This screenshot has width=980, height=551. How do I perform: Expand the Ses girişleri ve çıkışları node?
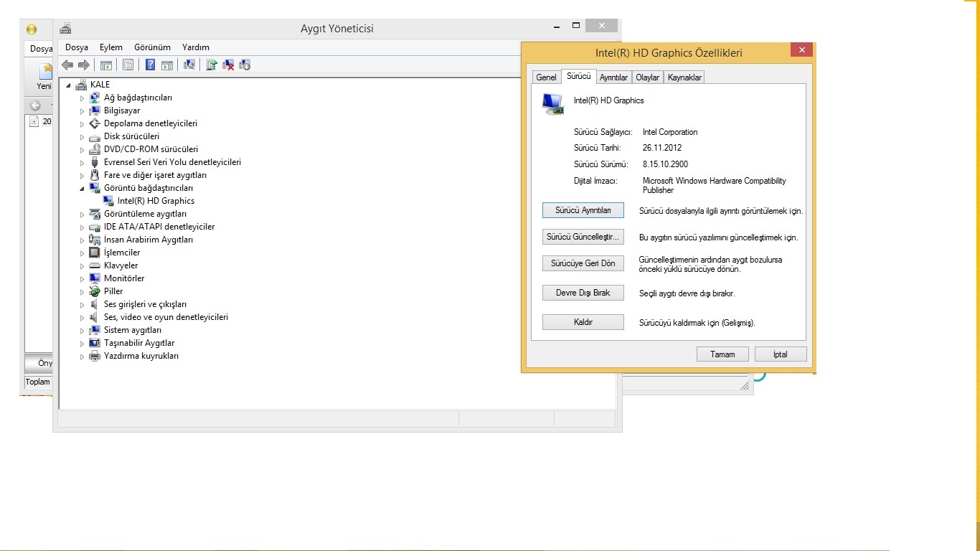click(82, 305)
